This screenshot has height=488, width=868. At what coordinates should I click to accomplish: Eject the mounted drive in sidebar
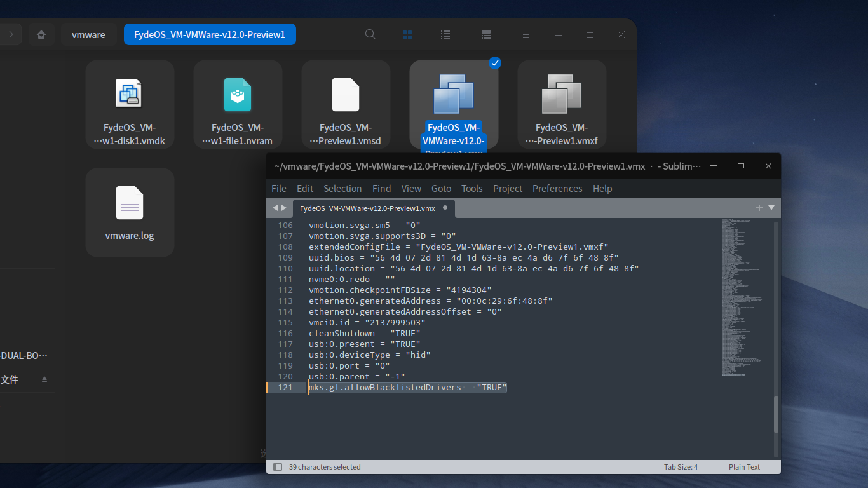(44, 379)
